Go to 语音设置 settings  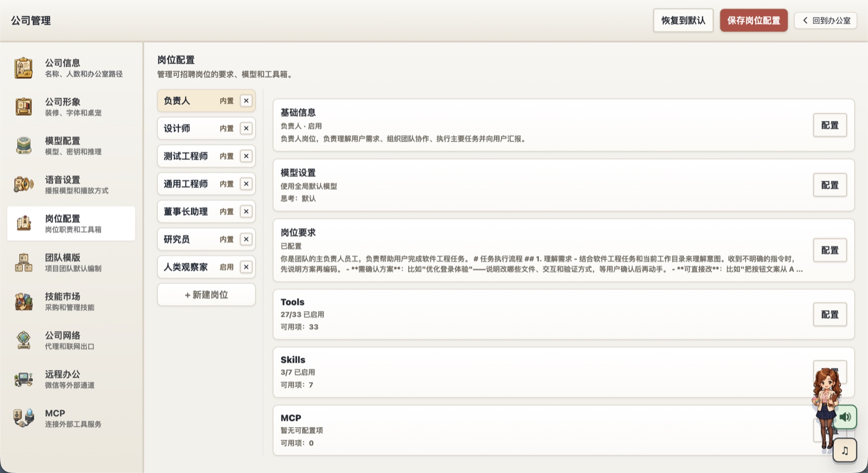click(71, 185)
